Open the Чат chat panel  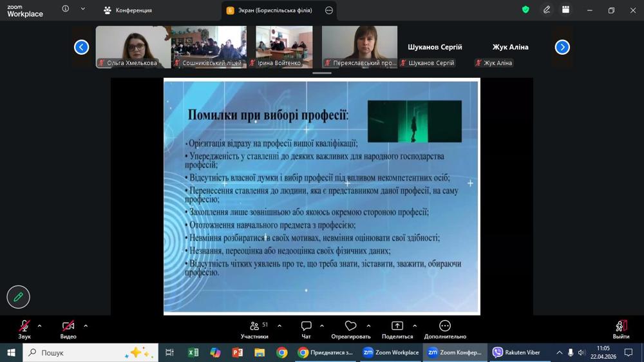pyautogui.click(x=306, y=329)
